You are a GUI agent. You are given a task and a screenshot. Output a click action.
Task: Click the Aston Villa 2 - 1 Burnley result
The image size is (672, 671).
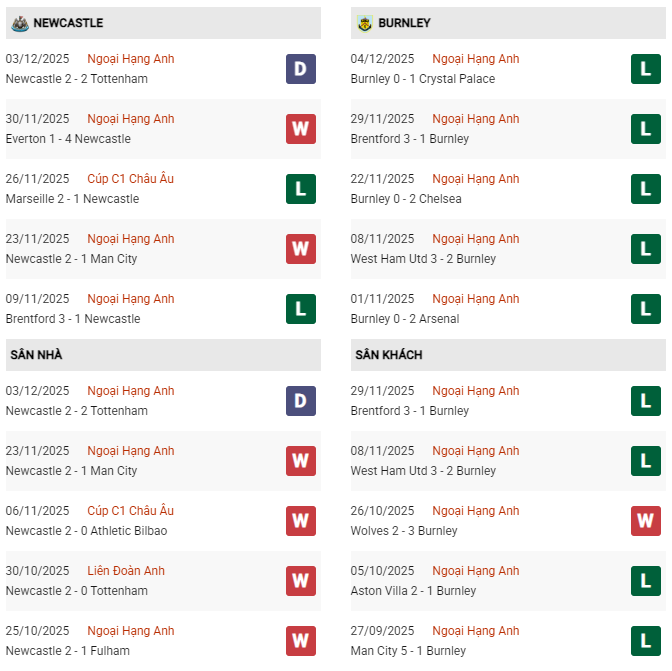pyautogui.click(x=413, y=591)
